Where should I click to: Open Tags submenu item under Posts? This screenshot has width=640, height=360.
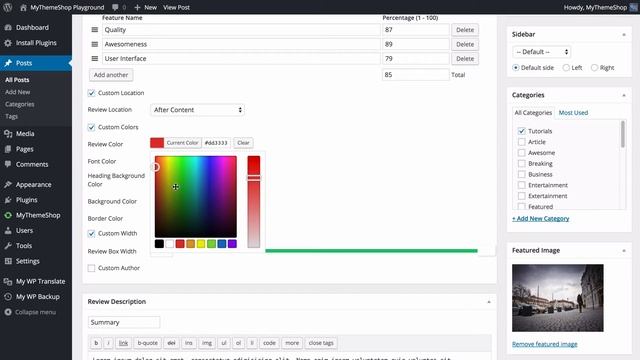click(x=11, y=116)
